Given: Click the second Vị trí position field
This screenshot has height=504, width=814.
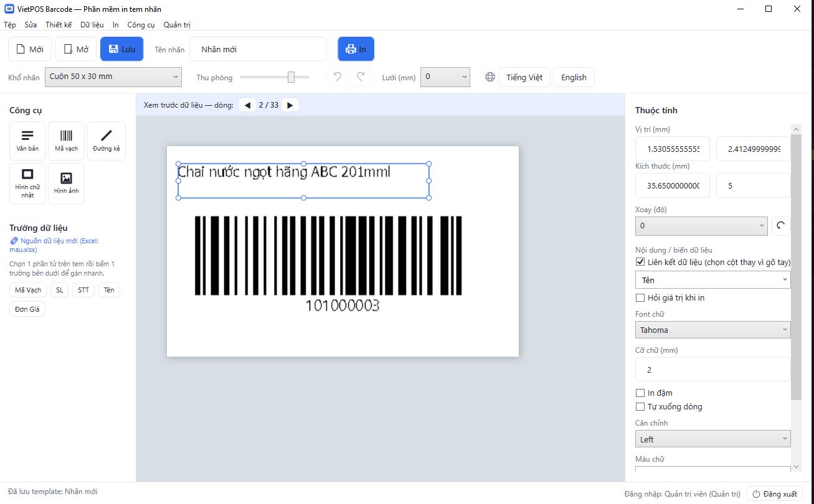Looking at the screenshot, I should pyautogui.click(x=754, y=149).
